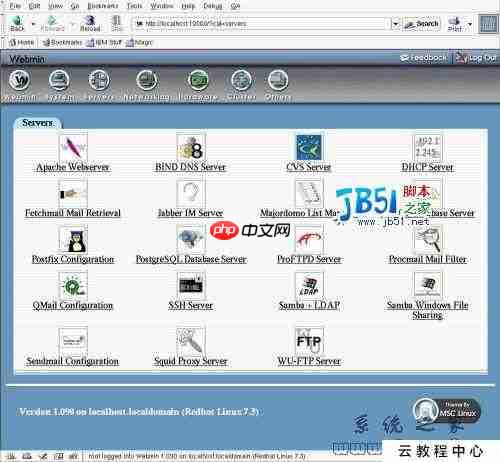This screenshot has width=500, height=462.
Task: Open the Cluster category icon
Action: (x=241, y=80)
